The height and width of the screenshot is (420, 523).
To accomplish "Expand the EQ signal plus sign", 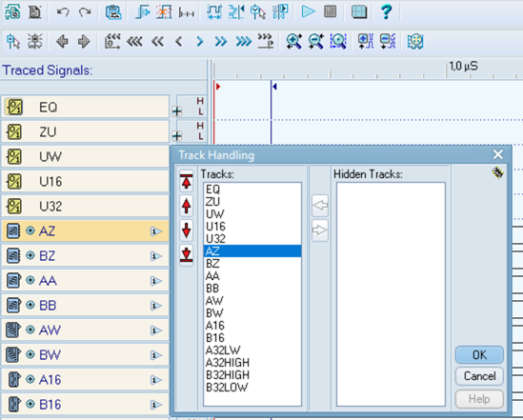I will (177, 111).
